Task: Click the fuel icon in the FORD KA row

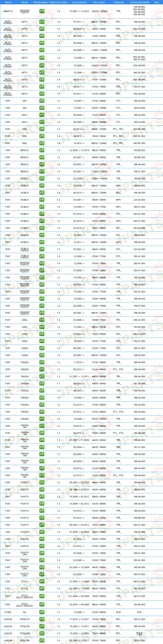Action: (42, 612)
